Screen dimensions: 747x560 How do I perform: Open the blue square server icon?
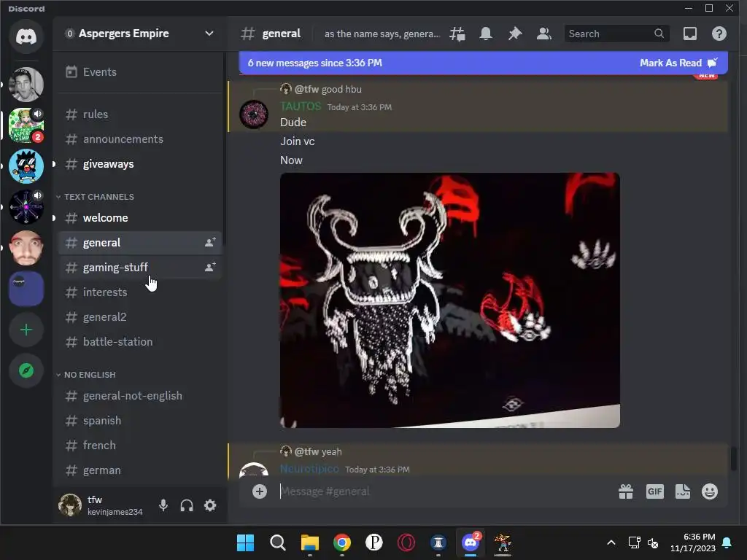26,289
